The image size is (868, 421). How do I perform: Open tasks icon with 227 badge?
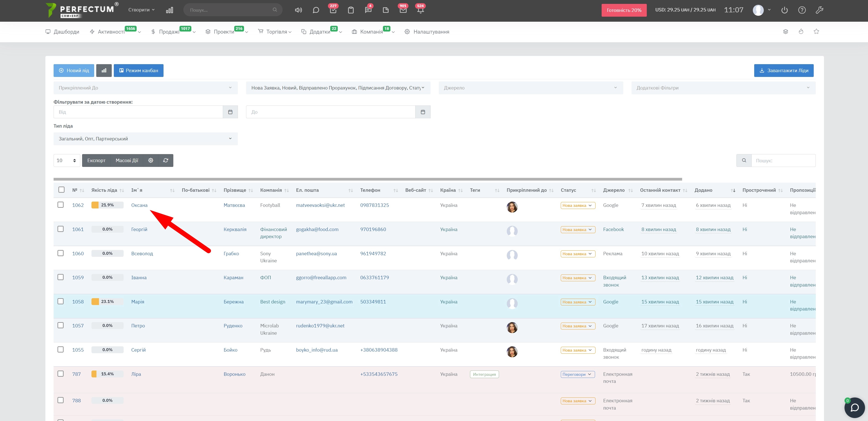click(333, 10)
